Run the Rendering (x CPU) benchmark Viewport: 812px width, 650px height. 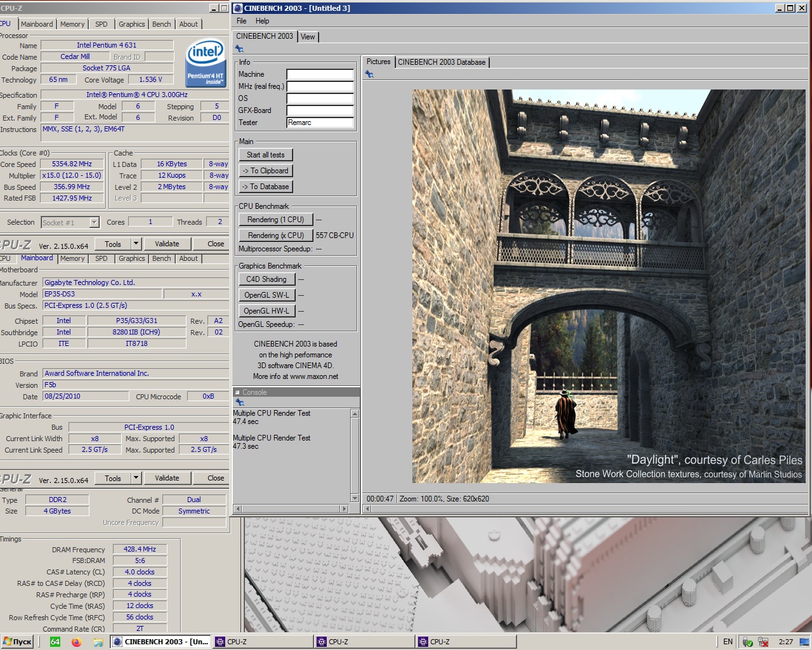click(x=276, y=235)
